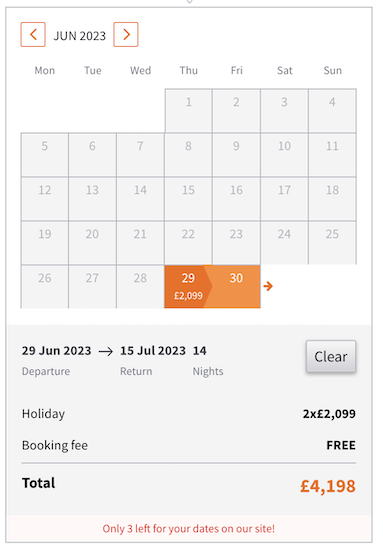Screen dimensions: 383x551
Task: Pick calendar day 15
Action: [x=188, y=199]
